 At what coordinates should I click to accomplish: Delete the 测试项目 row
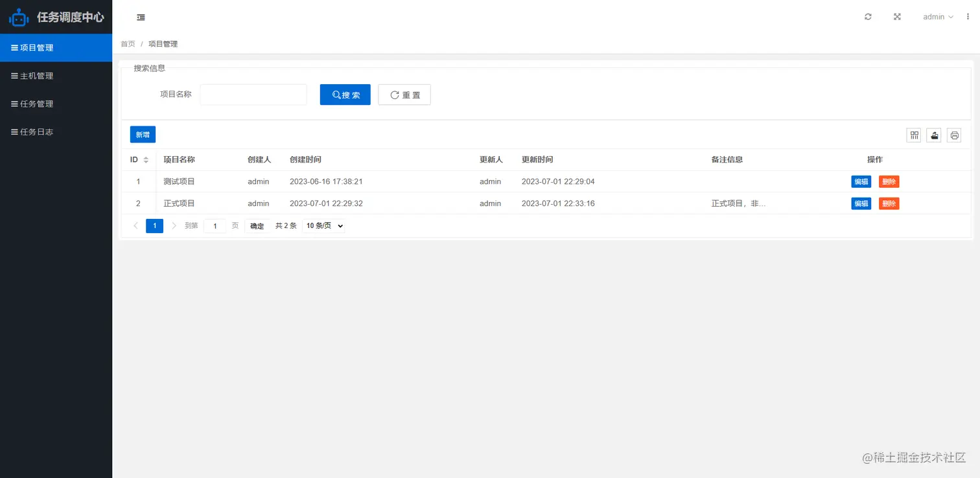pyautogui.click(x=889, y=182)
